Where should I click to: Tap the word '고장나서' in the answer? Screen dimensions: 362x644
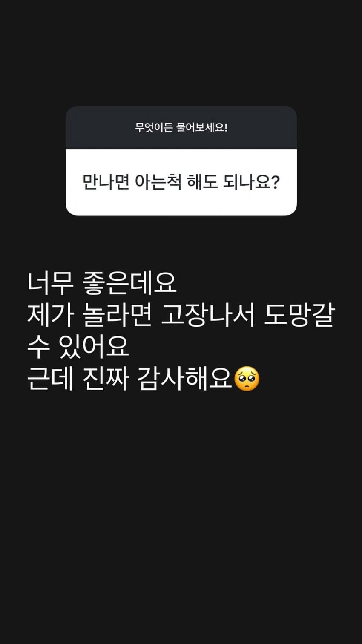pos(208,315)
